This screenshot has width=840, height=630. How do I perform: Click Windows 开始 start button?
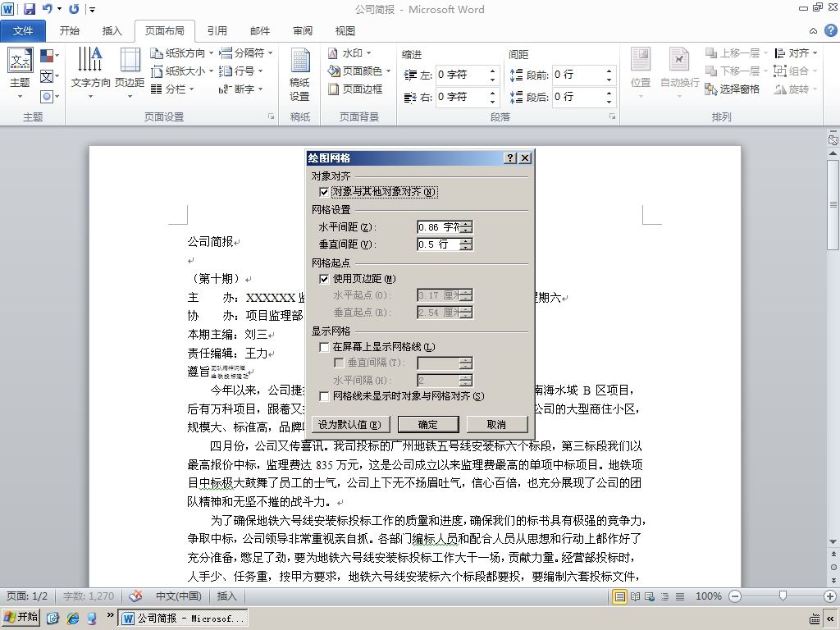click(21, 618)
